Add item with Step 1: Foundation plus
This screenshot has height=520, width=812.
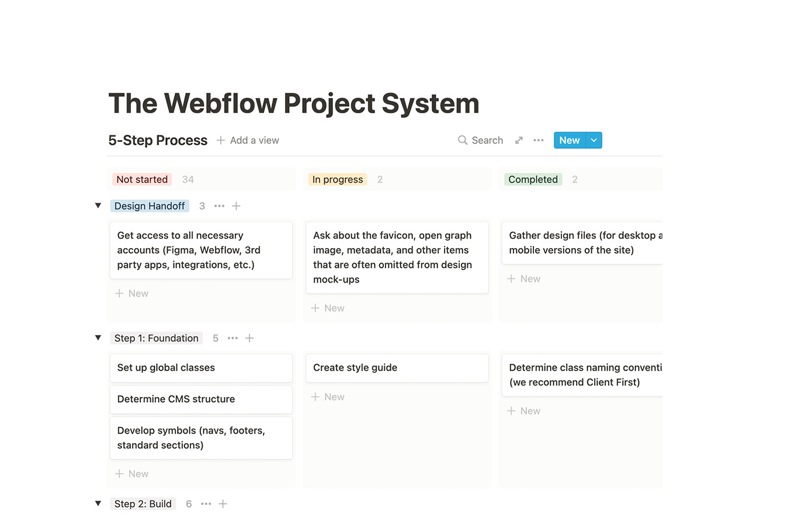[x=249, y=338]
